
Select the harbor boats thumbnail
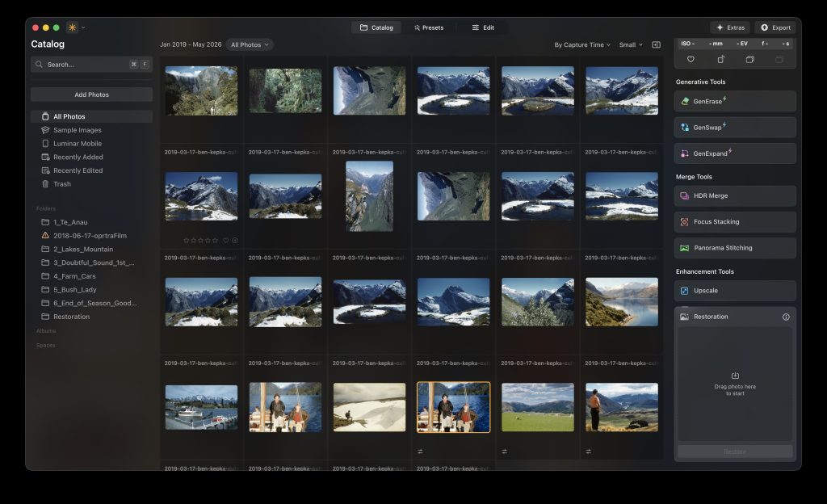click(201, 407)
